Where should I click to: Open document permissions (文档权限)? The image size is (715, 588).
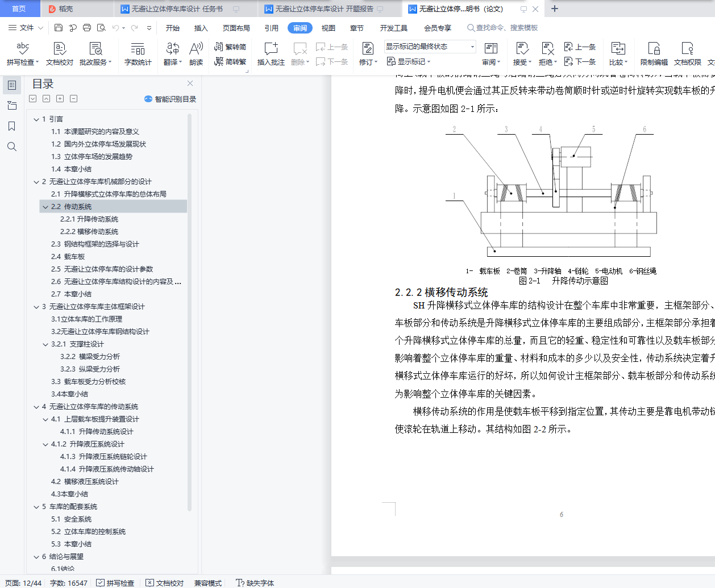(x=688, y=54)
